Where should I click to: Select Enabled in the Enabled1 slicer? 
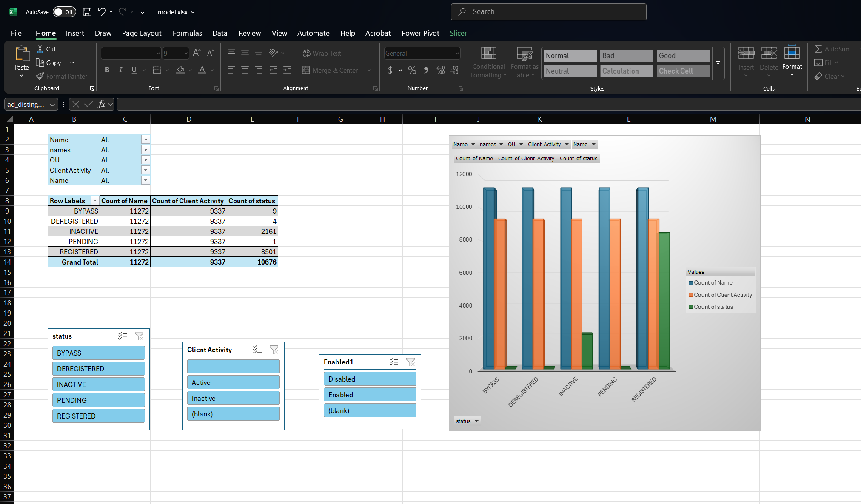pos(369,394)
